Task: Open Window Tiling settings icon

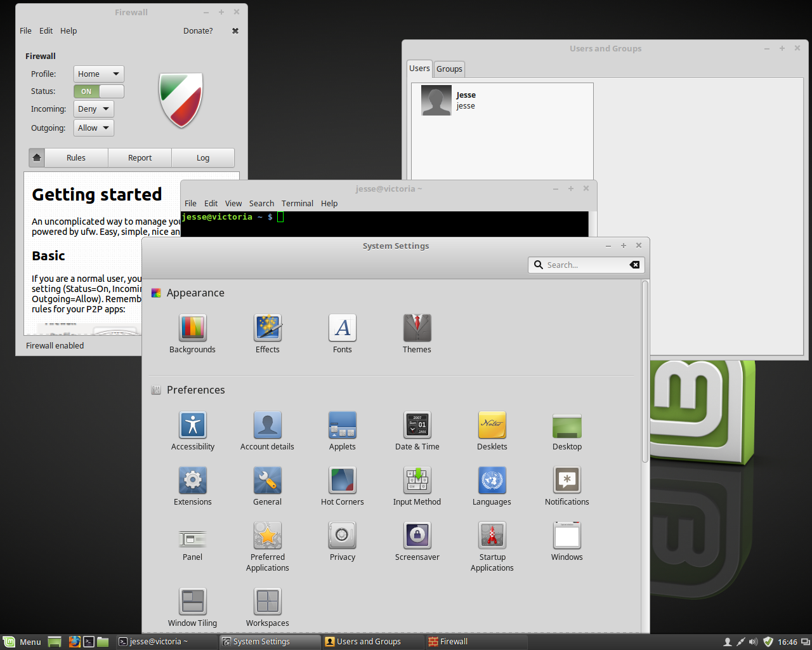Action: 193,602
